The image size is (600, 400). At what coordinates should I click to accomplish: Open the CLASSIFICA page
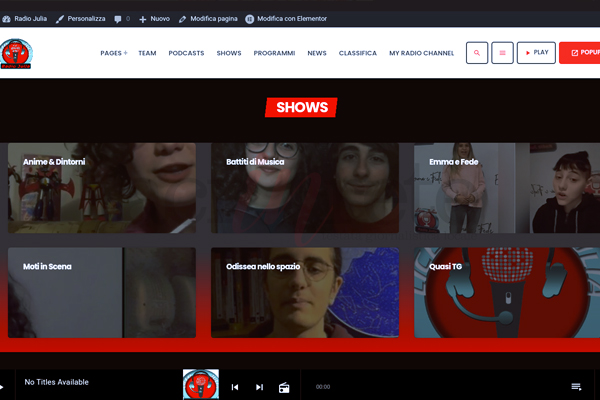pos(358,53)
